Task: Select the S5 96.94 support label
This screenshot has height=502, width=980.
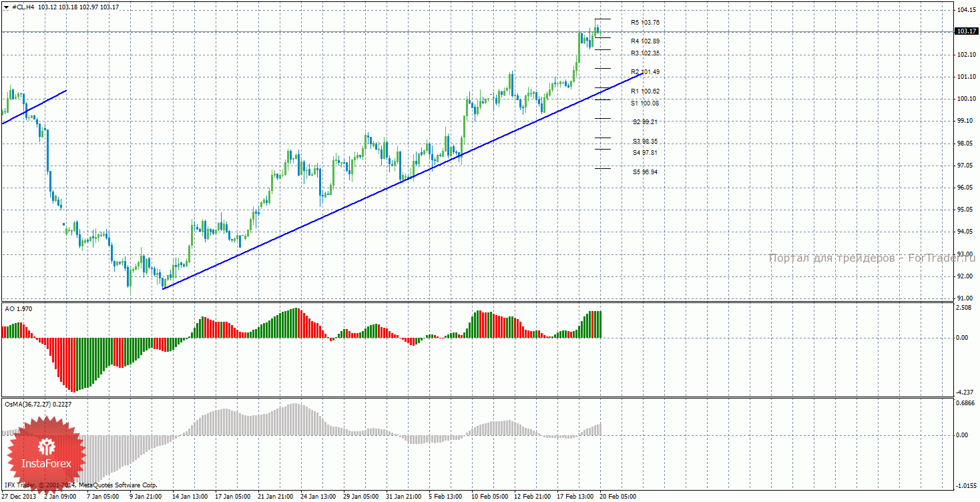Action: (x=646, y=172)
